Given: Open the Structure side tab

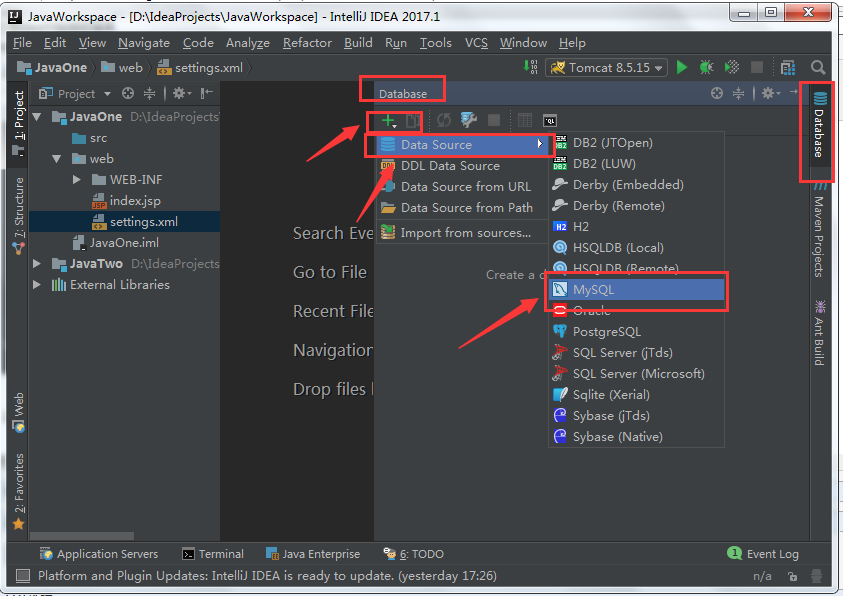Looking at the screenshot, I should (19, 215).
